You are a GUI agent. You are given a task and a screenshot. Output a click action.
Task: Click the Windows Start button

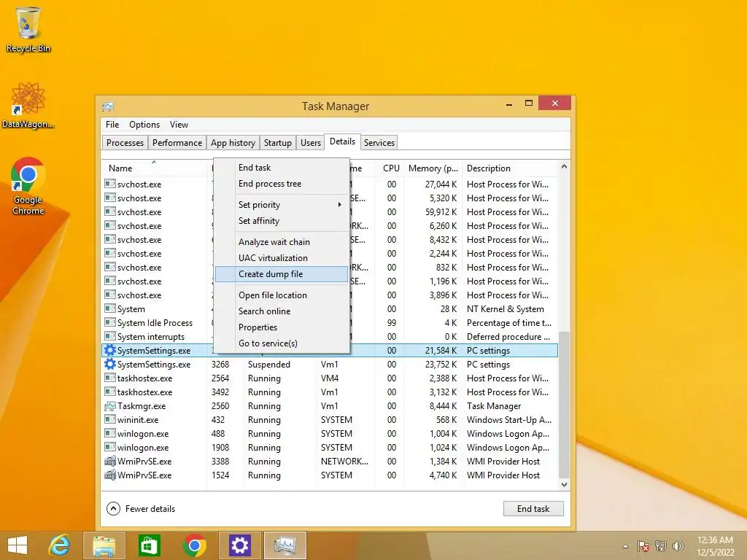pos(18,545)
